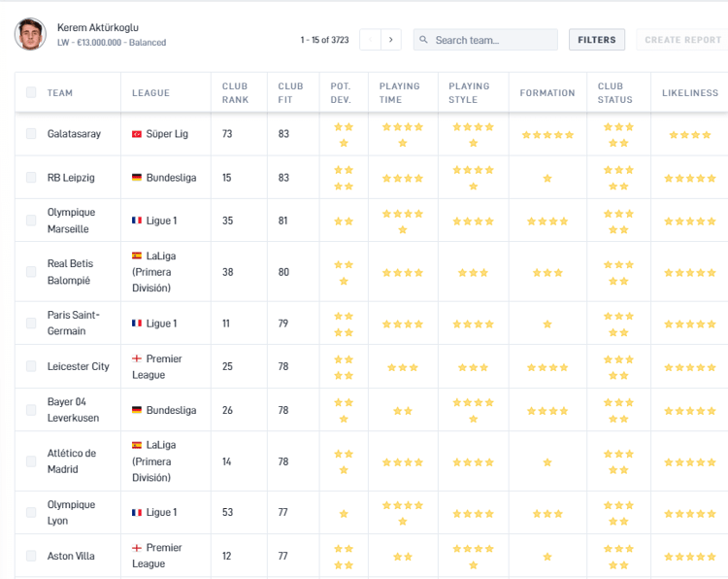Click the search magnifier icon
Viewport: 728px width, 579px height.
(423, 40)
